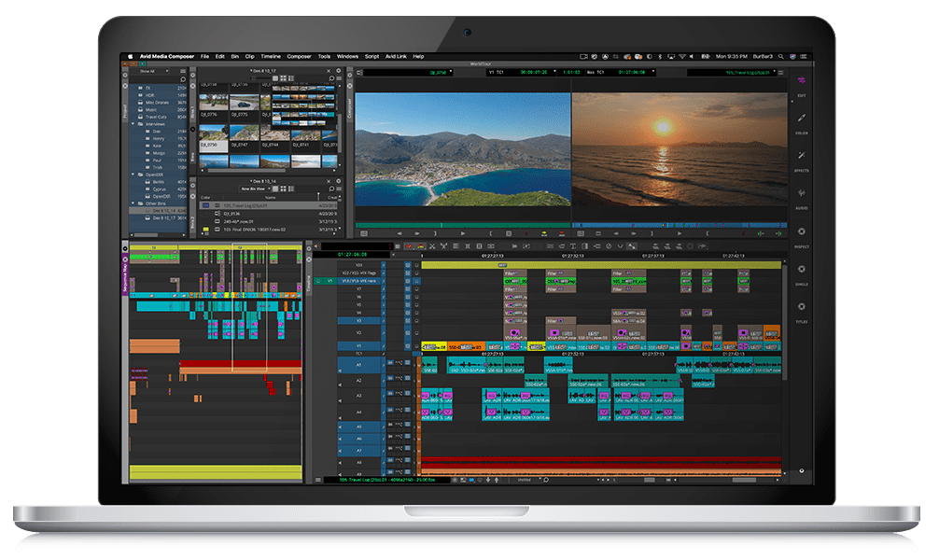Select the Des 8 10_17 bin tab
The image size is (939, 560).
pos(263,71)
